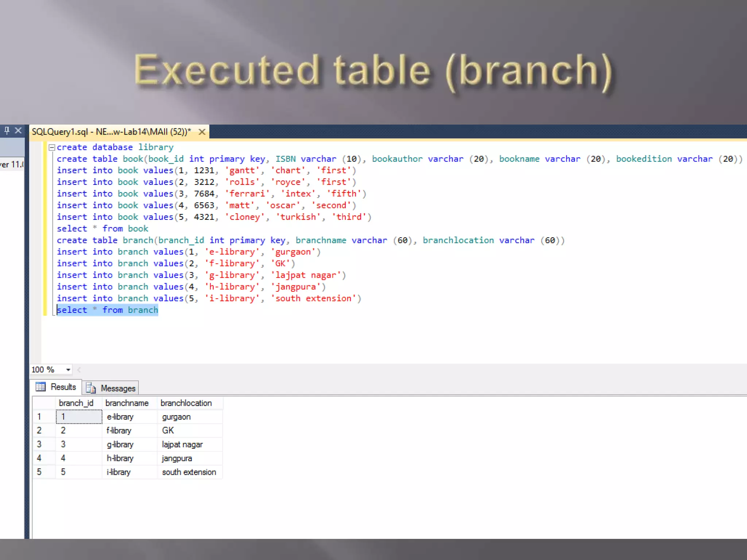Select the i-library cell
Screen dimensions: 747x560
(130, 472)
